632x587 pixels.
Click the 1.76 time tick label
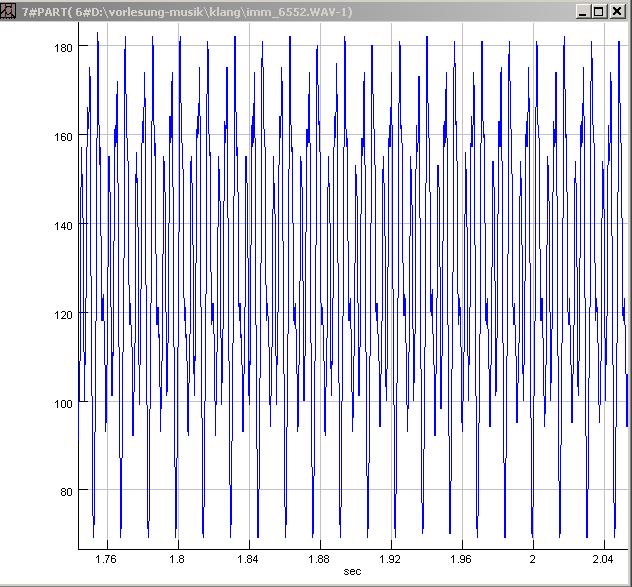tap(105, 558)
